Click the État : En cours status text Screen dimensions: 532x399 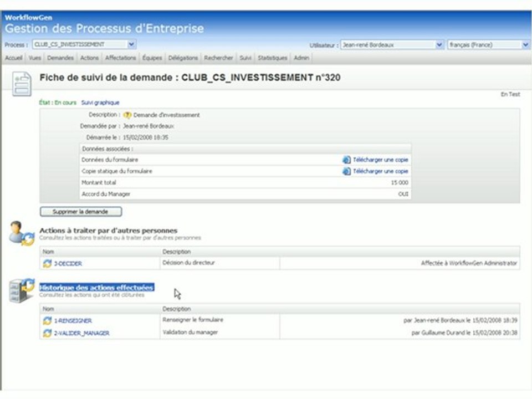(58, 103)
